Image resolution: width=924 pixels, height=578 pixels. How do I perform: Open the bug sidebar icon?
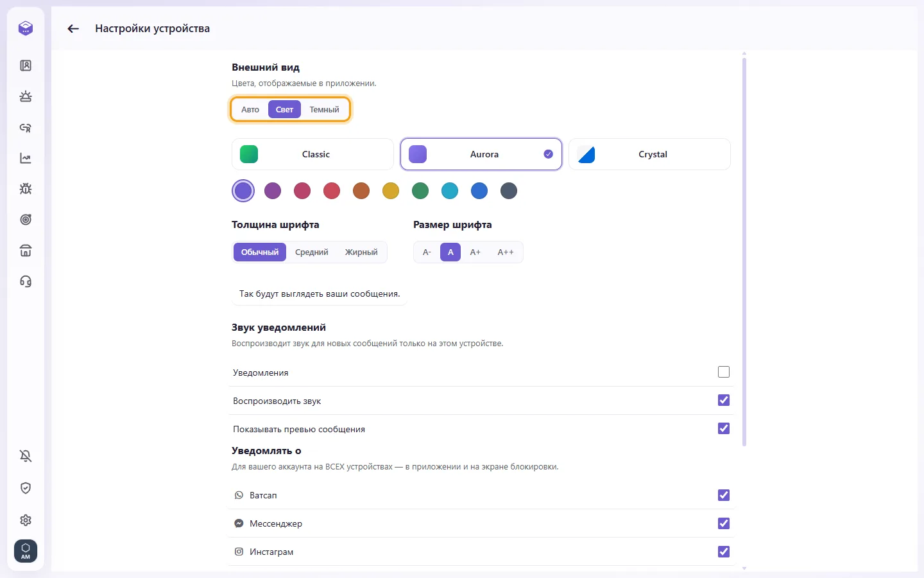point(26,189)
